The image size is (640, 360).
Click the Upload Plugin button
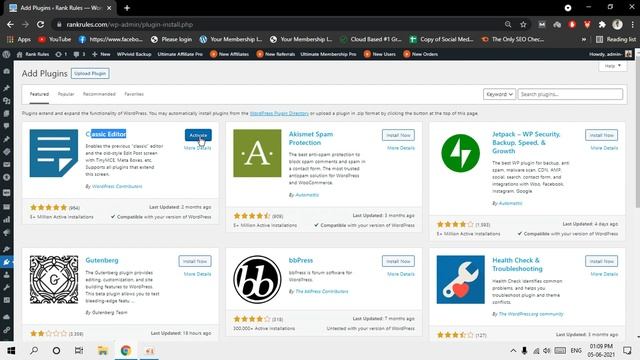click(x=90, y=73)
